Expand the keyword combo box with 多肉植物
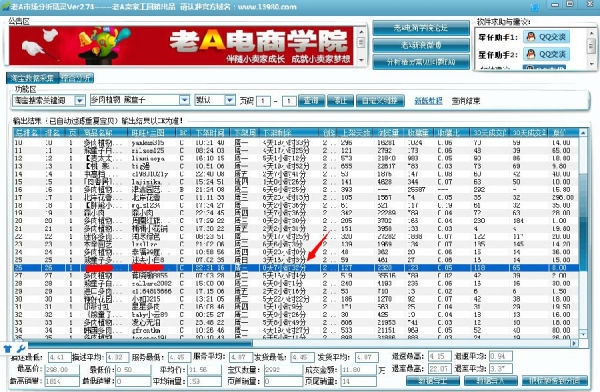 184,100
